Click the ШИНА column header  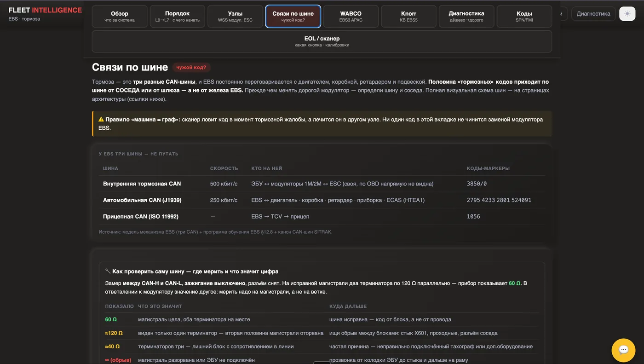(110, 168)
